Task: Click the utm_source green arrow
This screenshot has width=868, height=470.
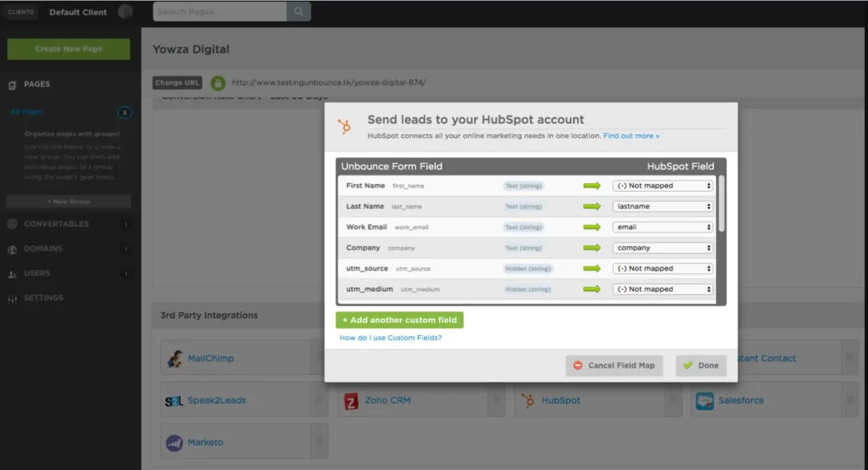Action: [592, 268]
